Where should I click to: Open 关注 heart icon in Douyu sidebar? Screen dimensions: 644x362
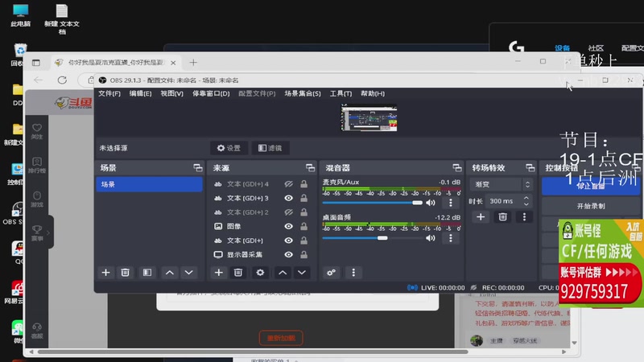pos(37,131)
